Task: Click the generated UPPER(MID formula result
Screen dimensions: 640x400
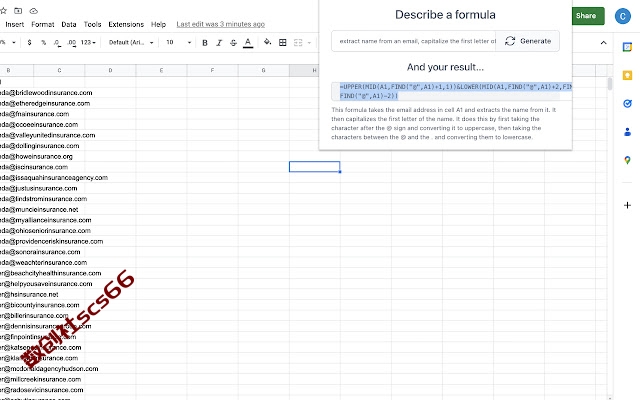Action: click(451, 91)
